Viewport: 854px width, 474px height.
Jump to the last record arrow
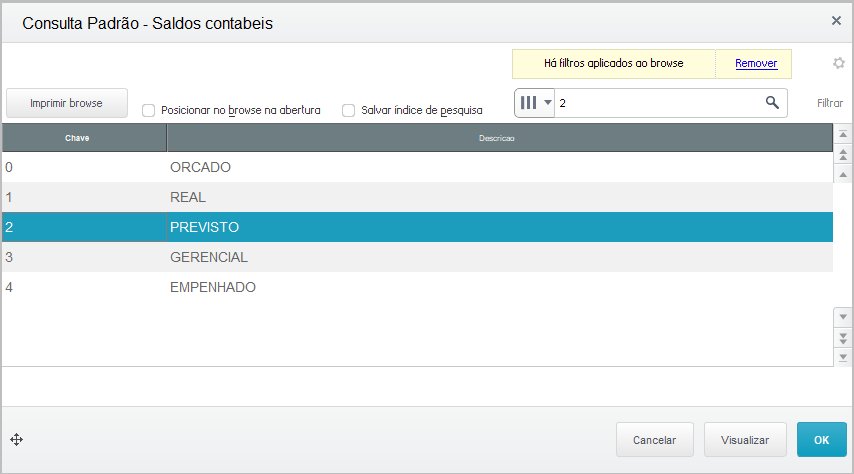click(x=842, y=356)
